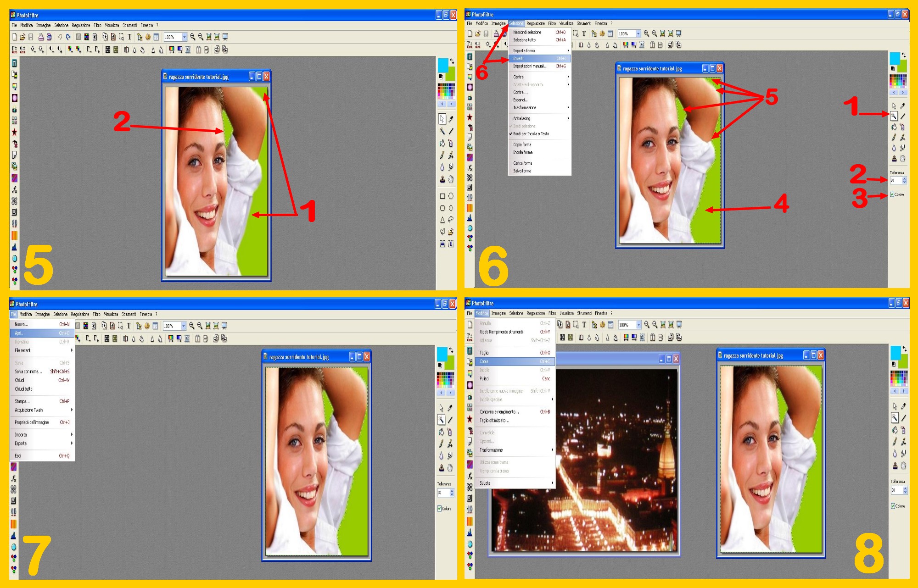Viewport: 918px width, 588px height.
Task: Select the ellipse selection shape in screenshot 5
Action: 451,196
